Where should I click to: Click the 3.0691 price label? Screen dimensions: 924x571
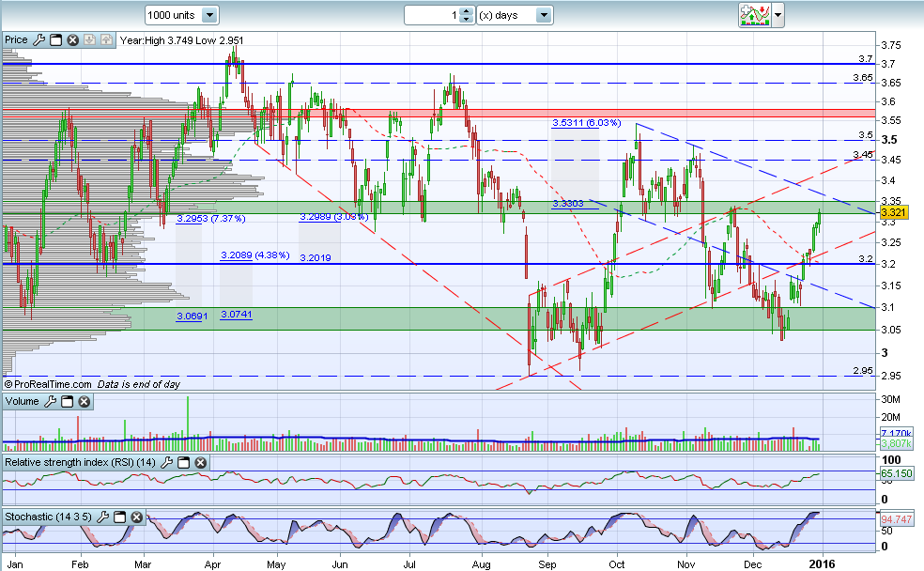point(192,316)
